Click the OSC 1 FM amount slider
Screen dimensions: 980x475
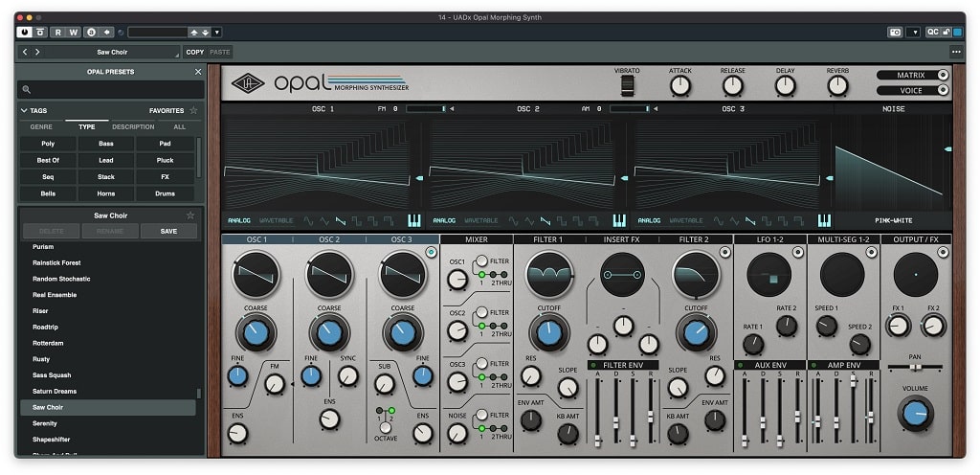[426, 109]
